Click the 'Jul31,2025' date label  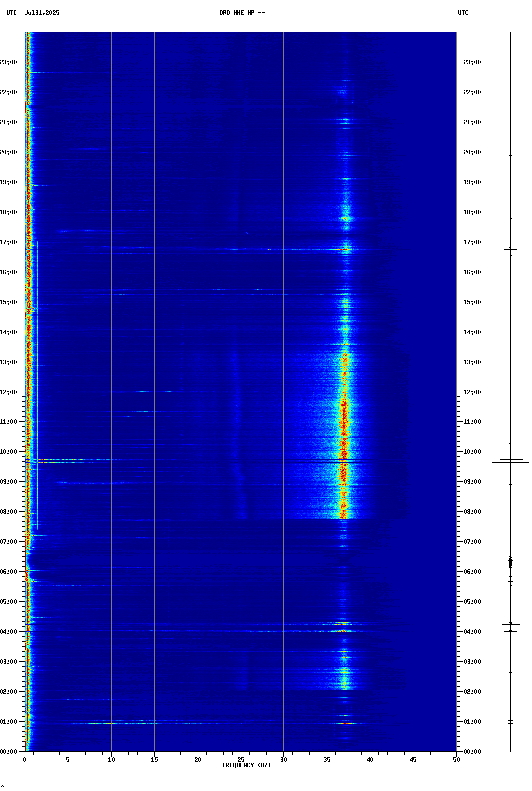coord(42,13)
